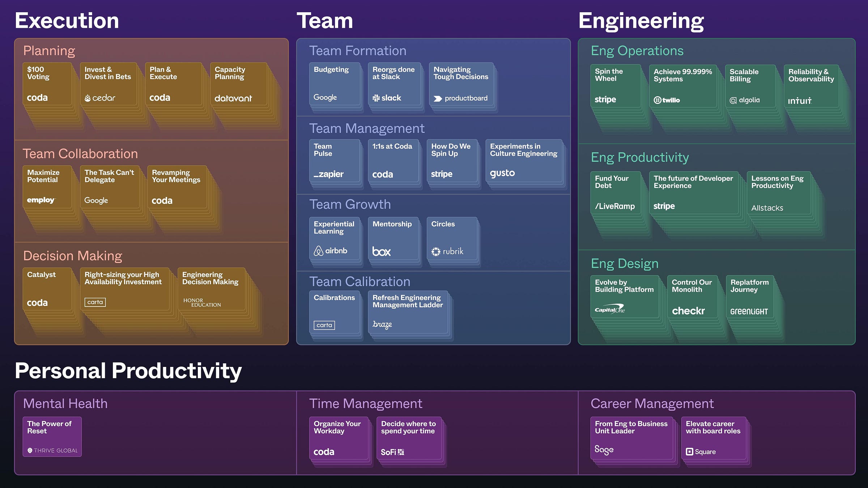Click the Catalyst card by Coda

(x=47, y=289)
